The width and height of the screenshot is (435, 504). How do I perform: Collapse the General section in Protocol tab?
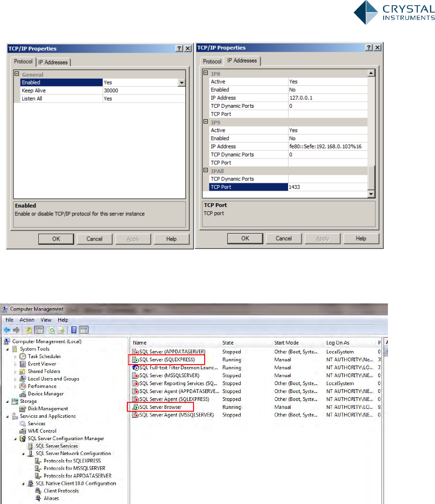tap(17, 74)
